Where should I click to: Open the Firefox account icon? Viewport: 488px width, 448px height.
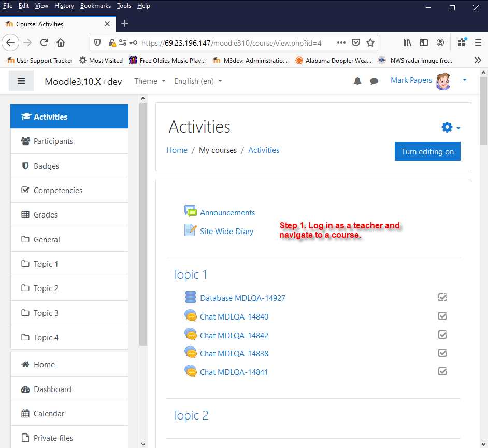(x=440, y=42)
